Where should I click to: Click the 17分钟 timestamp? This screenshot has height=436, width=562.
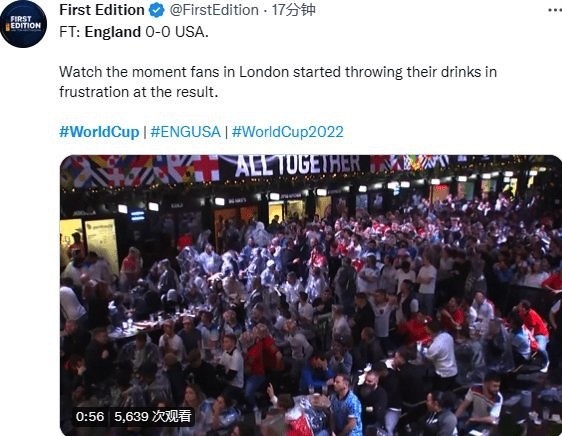pos(294,10)
